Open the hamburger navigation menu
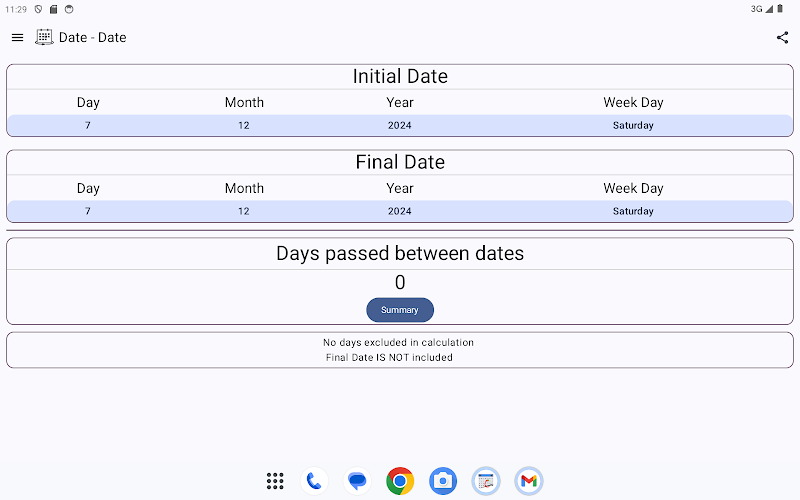Image resolution: width=800 pixels, height=500 pixels. click(17, 37)
